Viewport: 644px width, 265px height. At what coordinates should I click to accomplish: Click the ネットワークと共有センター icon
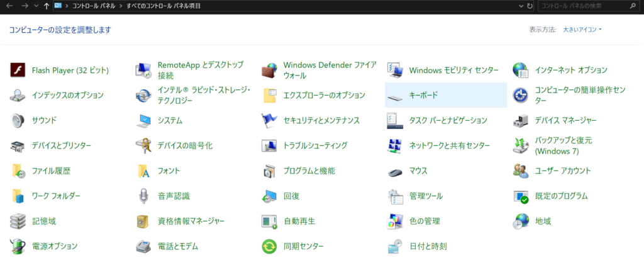[395, 146]
